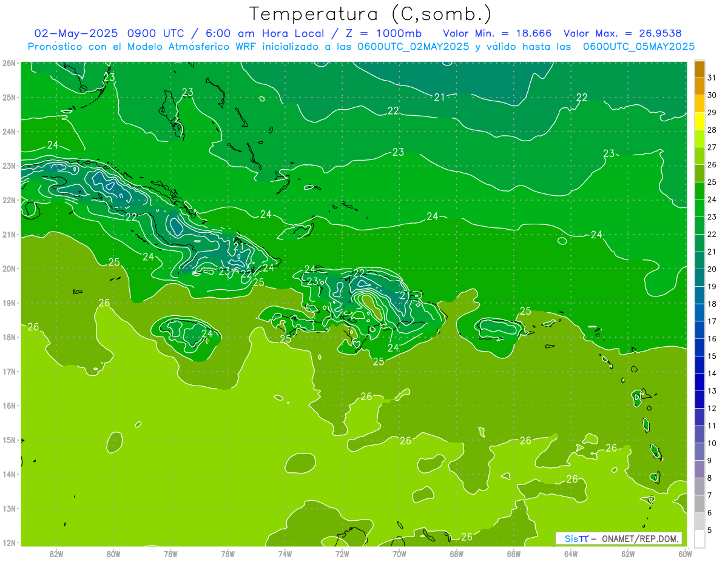Click color scale label 6
The width and height of the screenshot is (728, 562).
click(710, 512)
